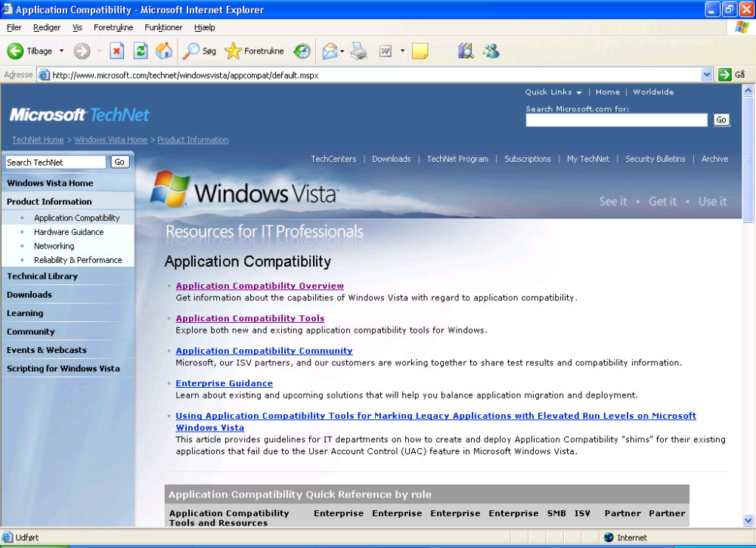756x548 pixels.
Task: Click the Mail envelope icon
Action: point(330,51)
